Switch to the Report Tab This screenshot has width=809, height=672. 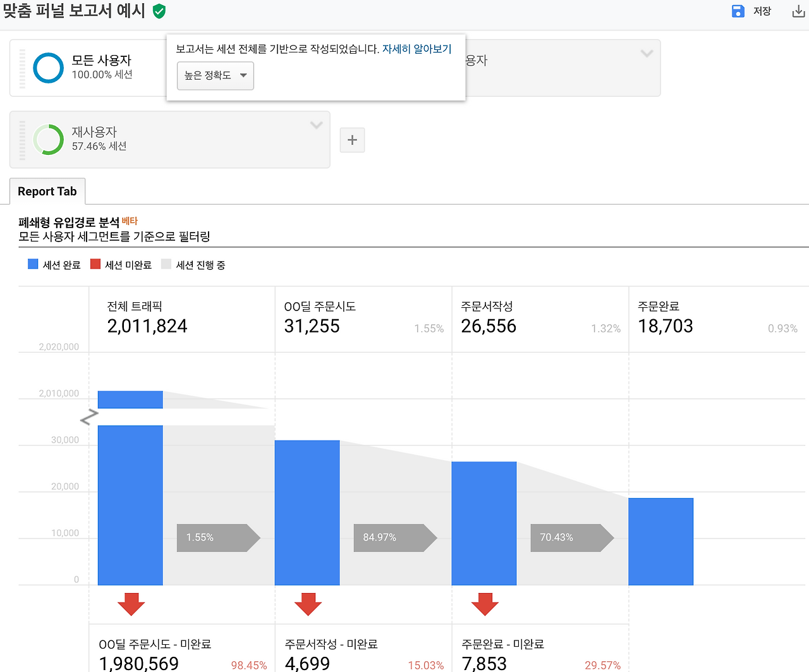47,191
